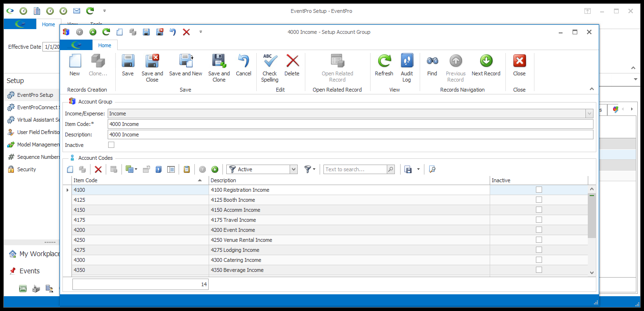Click mail envelope icon in EventPro Setup title bar
The width and height of the screenshot is (644, 311).
click(77, 10)
